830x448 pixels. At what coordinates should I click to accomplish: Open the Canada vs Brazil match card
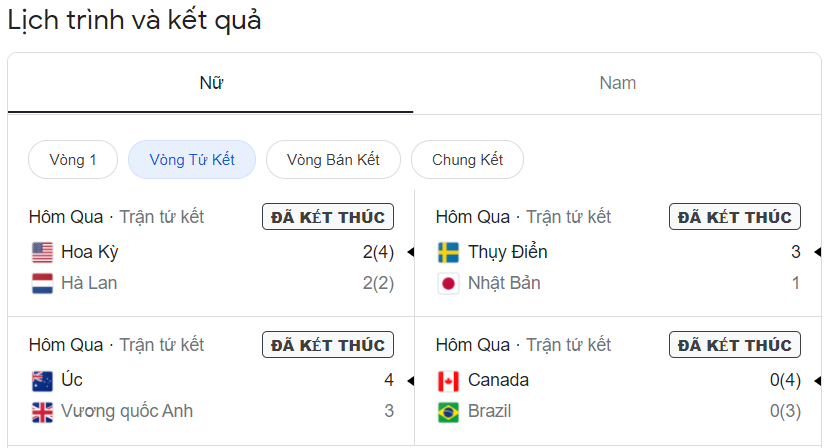point(618,381)
